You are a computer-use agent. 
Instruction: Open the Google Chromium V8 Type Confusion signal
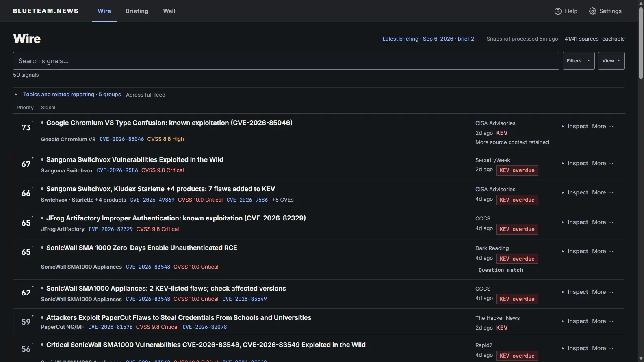pos(169,123)
